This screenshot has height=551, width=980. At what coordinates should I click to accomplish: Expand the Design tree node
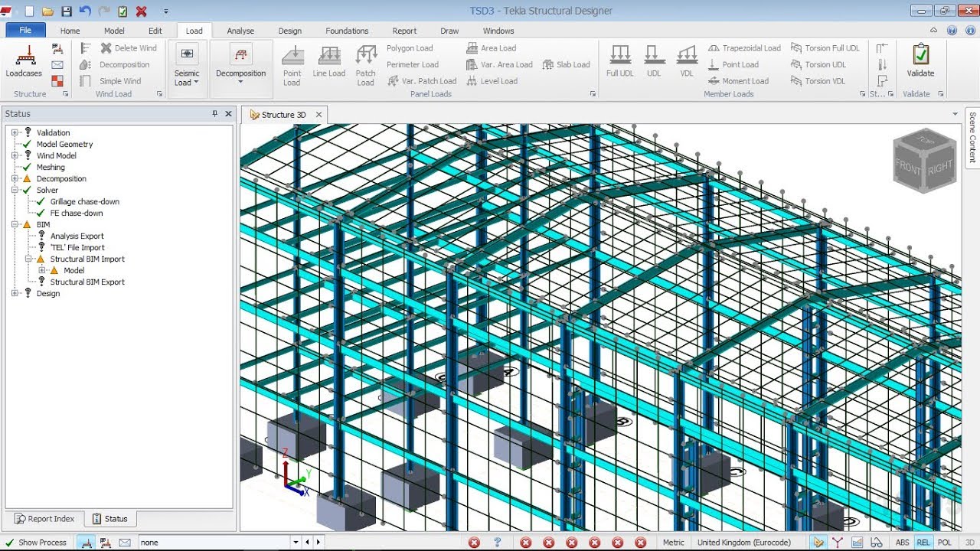pyautogui.click(x=15, y=293)
